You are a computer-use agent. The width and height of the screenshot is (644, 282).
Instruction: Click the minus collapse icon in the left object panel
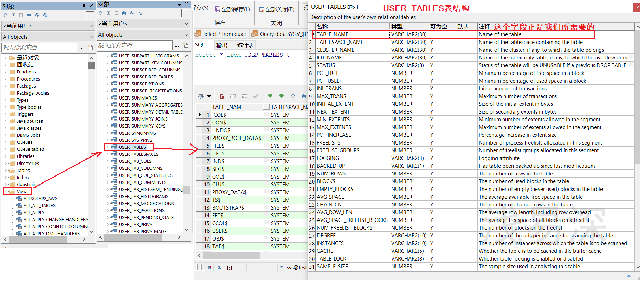tap(21, 15)
